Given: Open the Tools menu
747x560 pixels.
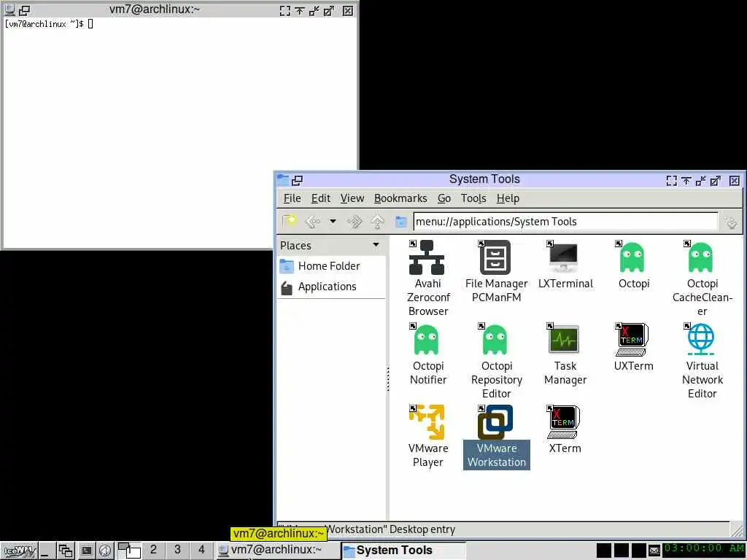Looking at the screenshot, I should pos(473,198).
